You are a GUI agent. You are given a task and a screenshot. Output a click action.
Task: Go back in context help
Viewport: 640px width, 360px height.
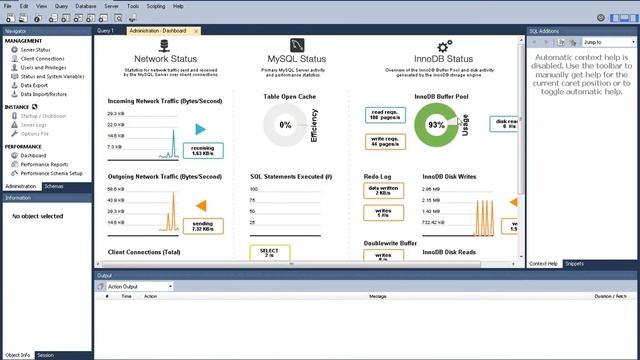pyautogui.click(x=534, y=42)
